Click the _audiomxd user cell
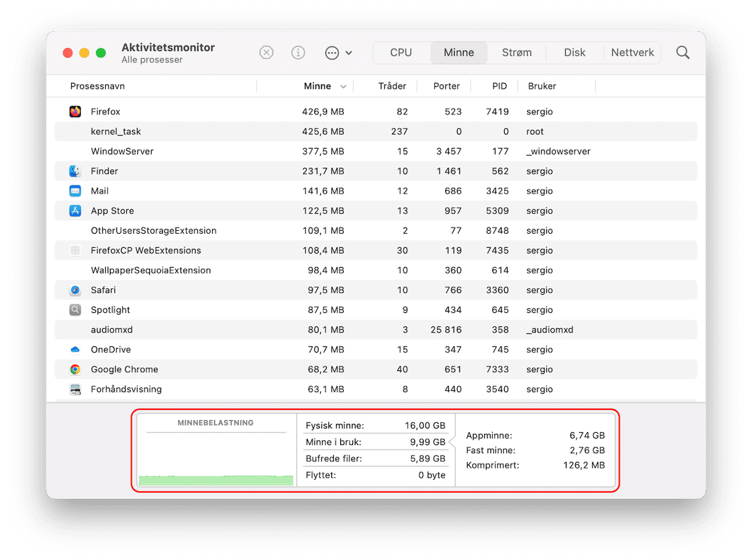This screenshot has width=752, height=560. 550,330
